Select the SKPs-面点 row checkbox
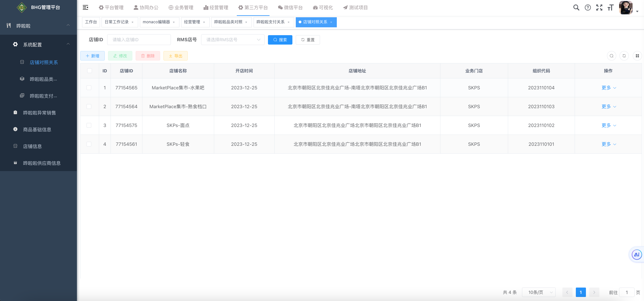The width and height of the screenshot is (644, 301). [x=89, y=125]
